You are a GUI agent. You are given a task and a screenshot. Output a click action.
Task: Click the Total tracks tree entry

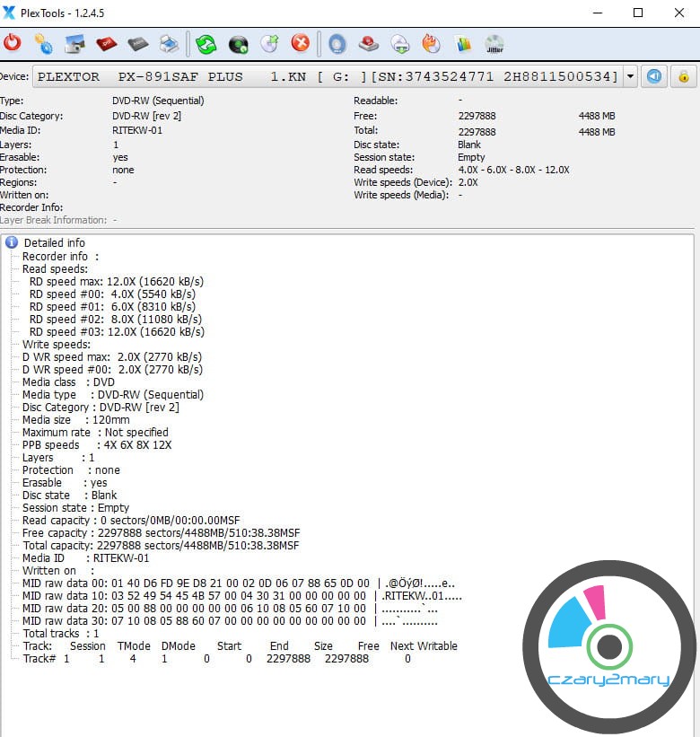pos(60,633)
